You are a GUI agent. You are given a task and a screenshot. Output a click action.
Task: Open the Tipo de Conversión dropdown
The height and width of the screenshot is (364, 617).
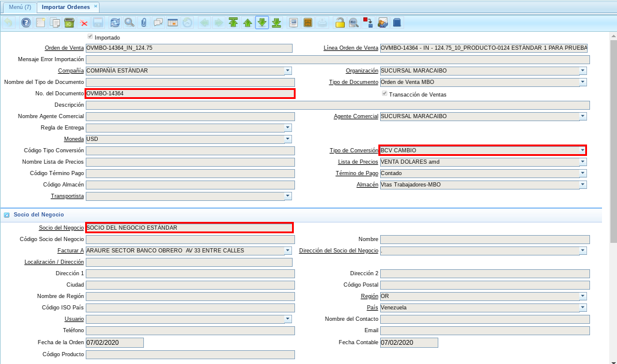point(582,151)
